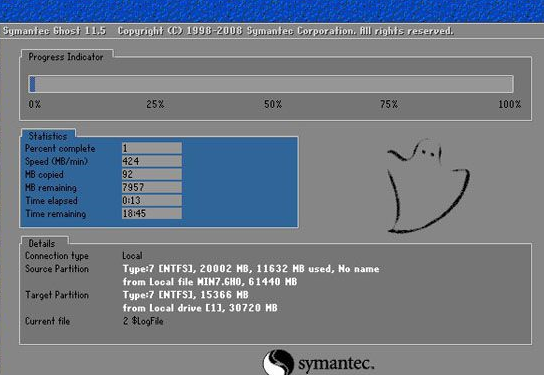Image resolution: width=544 pixels, height=375 pixels.
Task: Click the blue filled portion of the progress bar
Action: 33,84
